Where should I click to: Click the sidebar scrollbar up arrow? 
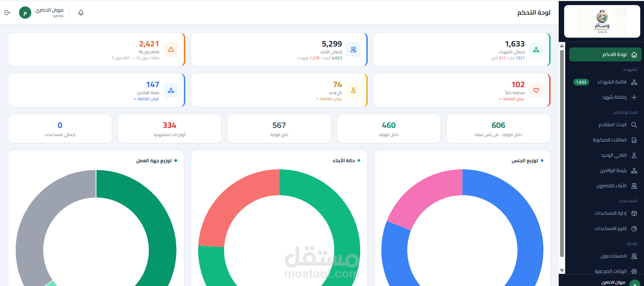pos(562,46)
